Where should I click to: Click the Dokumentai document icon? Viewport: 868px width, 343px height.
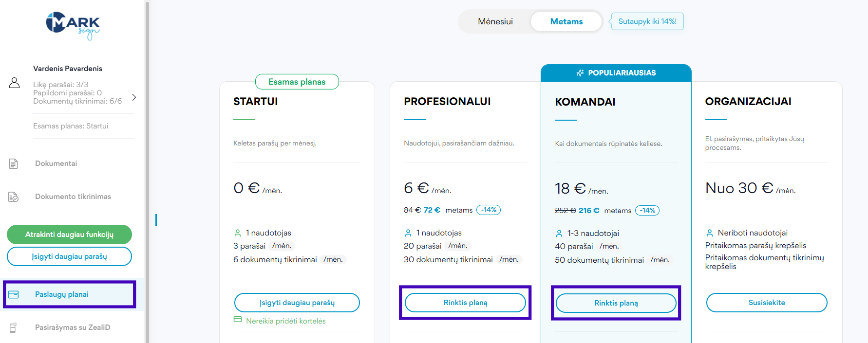[x=14, y=164]
